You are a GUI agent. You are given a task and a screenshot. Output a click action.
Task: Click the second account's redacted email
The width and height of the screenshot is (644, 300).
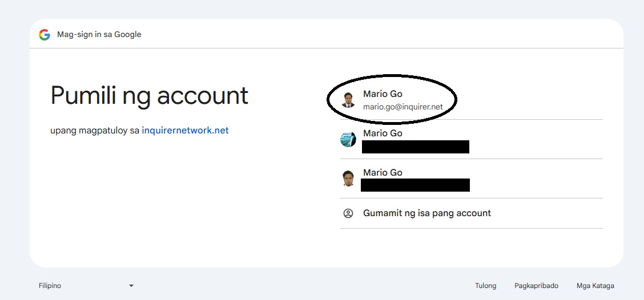[415, 147]
